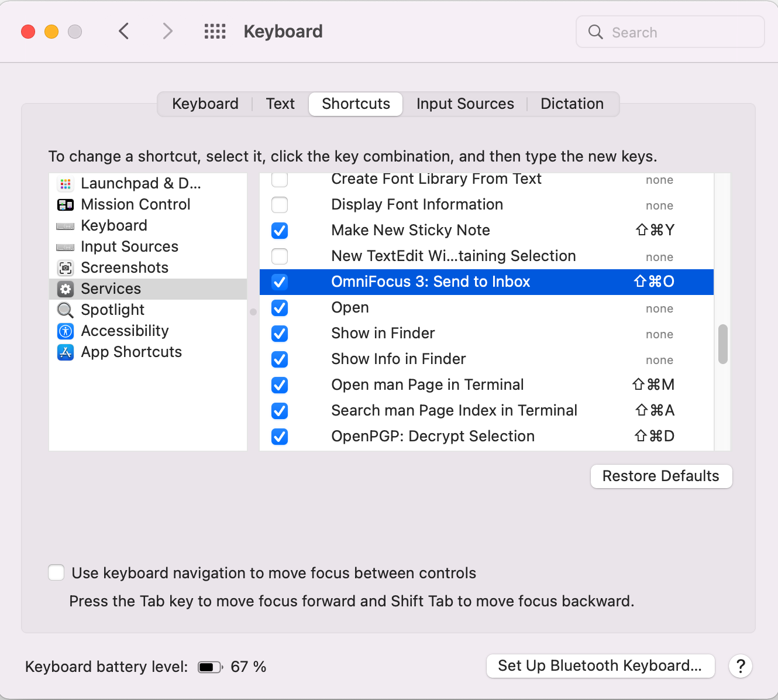Open the Dictation tab

(572, 104)
